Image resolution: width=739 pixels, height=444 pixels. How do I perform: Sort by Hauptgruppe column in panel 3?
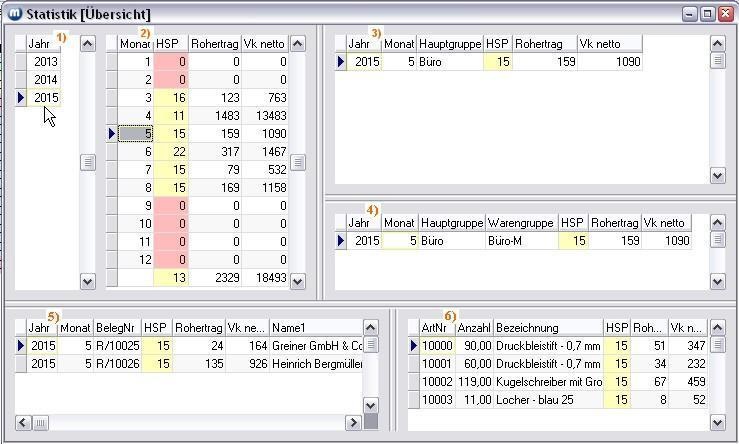click(449, 44)
